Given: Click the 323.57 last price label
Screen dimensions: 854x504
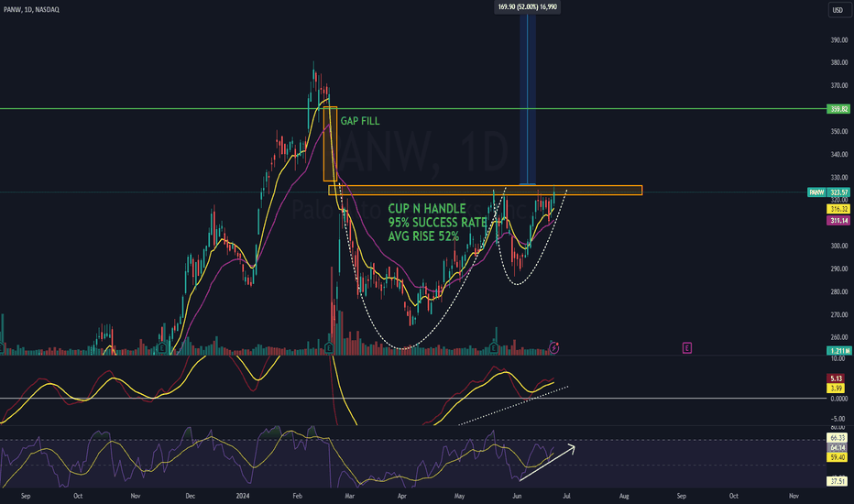Looking at the screenshot, I should click(x=838, y=192).
